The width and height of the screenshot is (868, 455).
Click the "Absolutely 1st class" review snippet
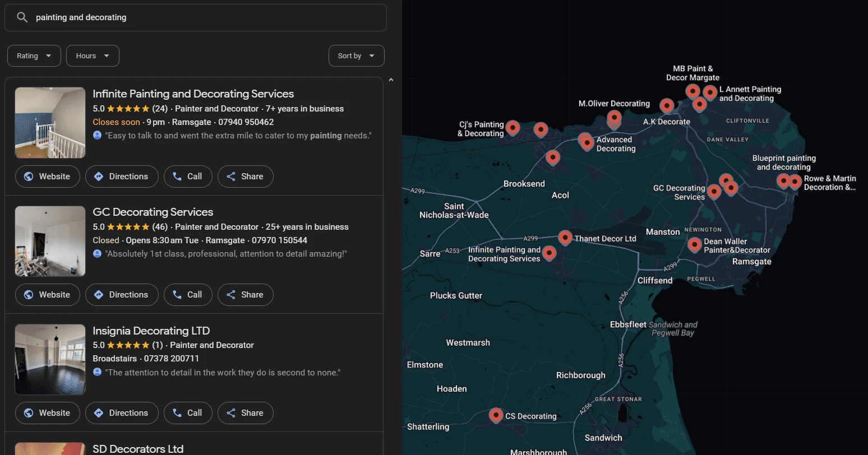(226, 254)
